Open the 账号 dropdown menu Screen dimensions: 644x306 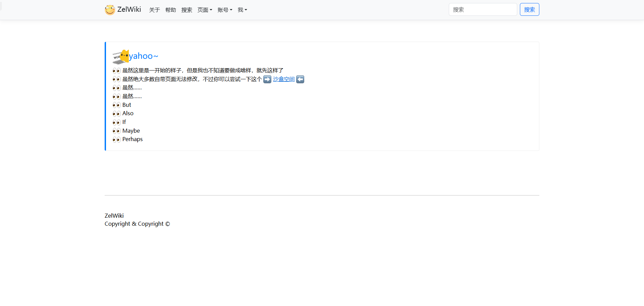click(225, 10)
